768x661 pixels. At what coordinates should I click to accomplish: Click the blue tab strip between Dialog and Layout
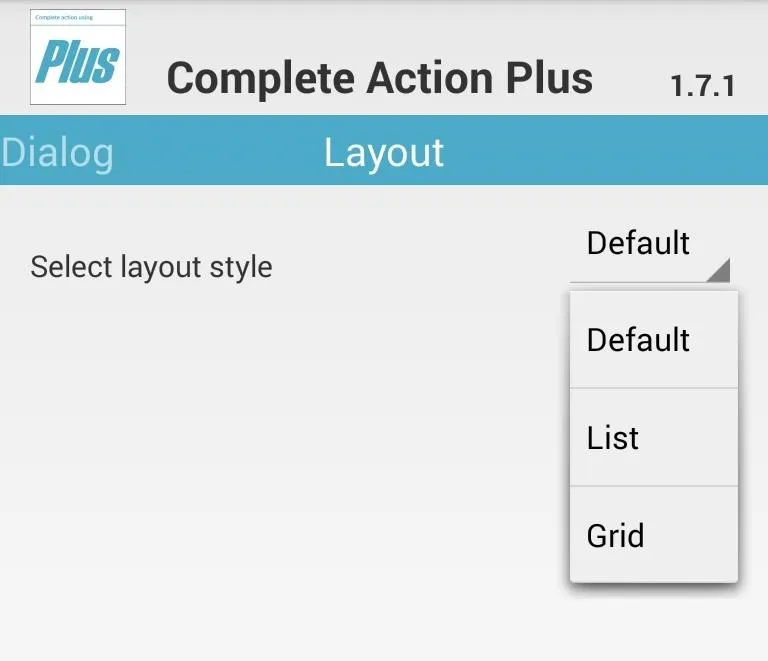pos(219,150)
